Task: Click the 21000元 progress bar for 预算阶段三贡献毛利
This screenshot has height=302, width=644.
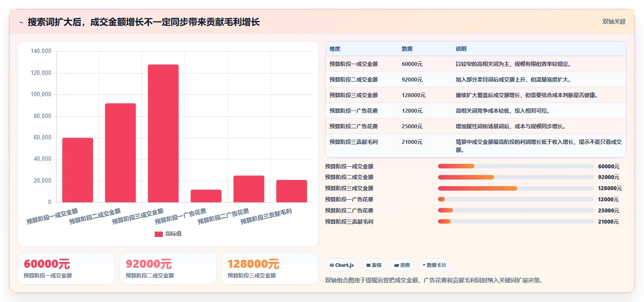Action: pyautogui.click(x=516, y=221)
